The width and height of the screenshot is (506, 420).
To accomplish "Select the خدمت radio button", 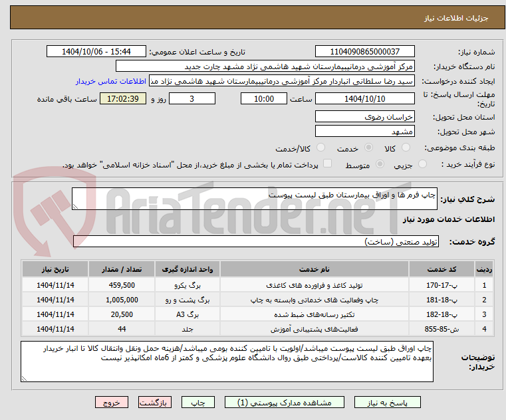I will pos(368,148).
